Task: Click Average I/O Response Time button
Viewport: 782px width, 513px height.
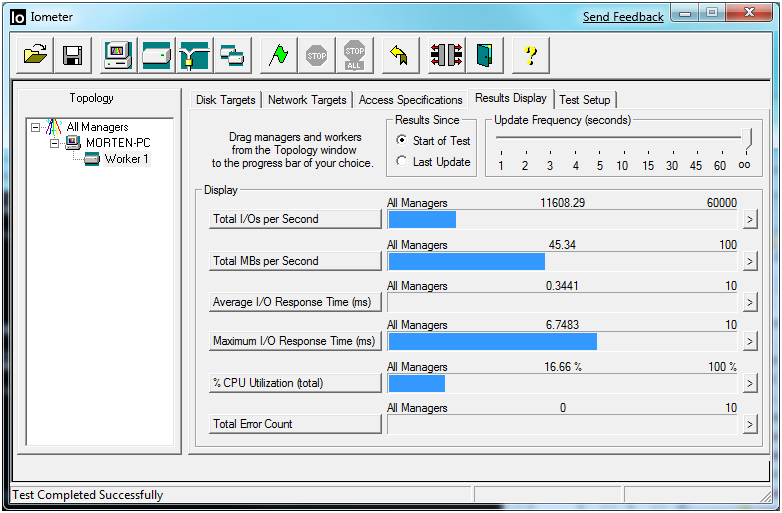Action: coord(295,302)
